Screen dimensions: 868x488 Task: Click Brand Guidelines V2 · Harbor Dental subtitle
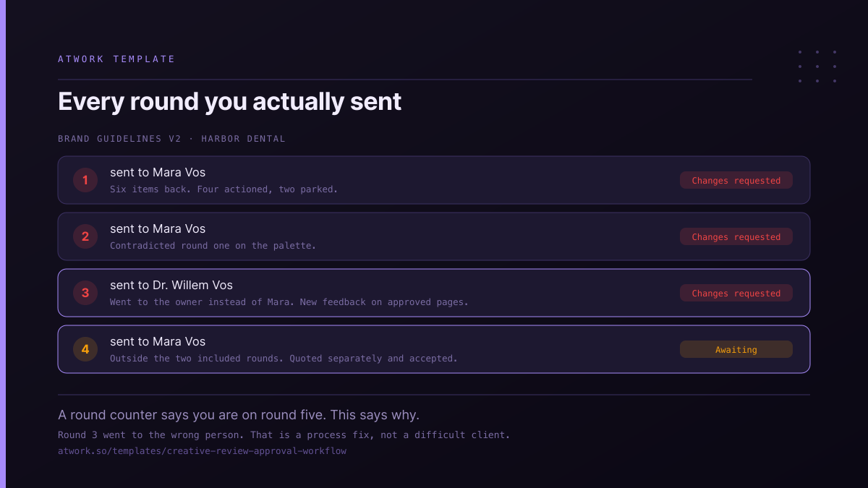[x=171, y=139]
